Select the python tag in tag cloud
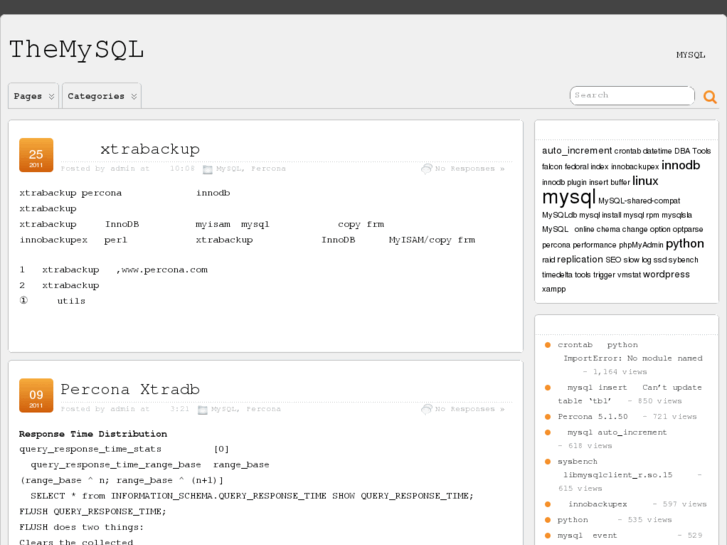727x545 pixels. 685,244
